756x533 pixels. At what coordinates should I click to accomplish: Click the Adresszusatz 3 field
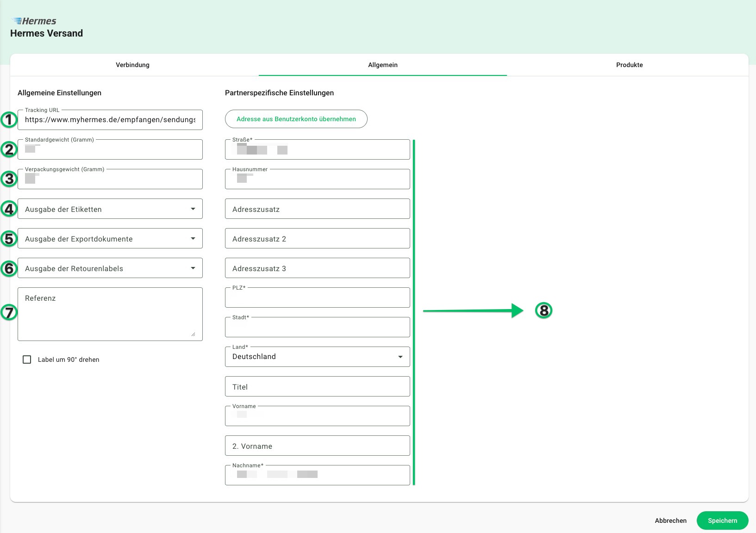318,268
